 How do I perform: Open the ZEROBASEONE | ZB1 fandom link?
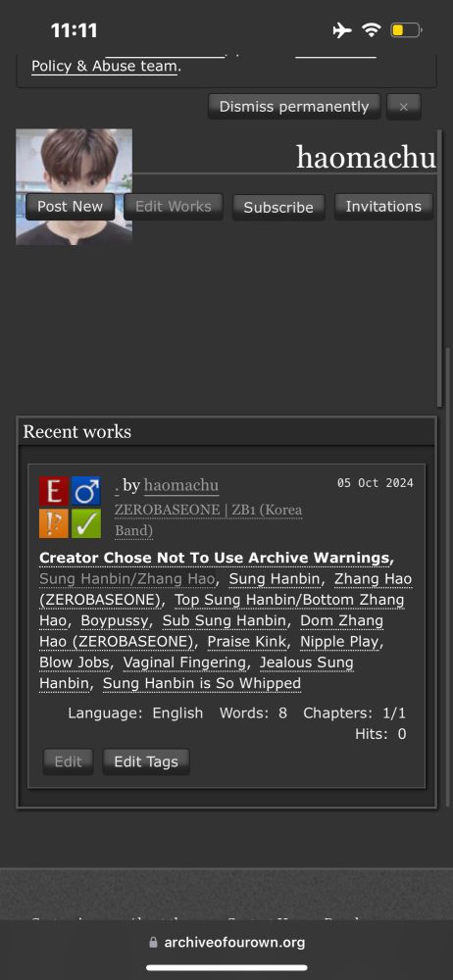click(x=208, y=520)
